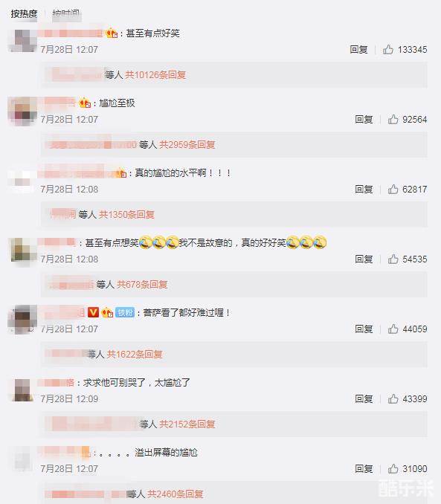
Task: Expand 共10126条回复 replies
Action: (155, 75)
